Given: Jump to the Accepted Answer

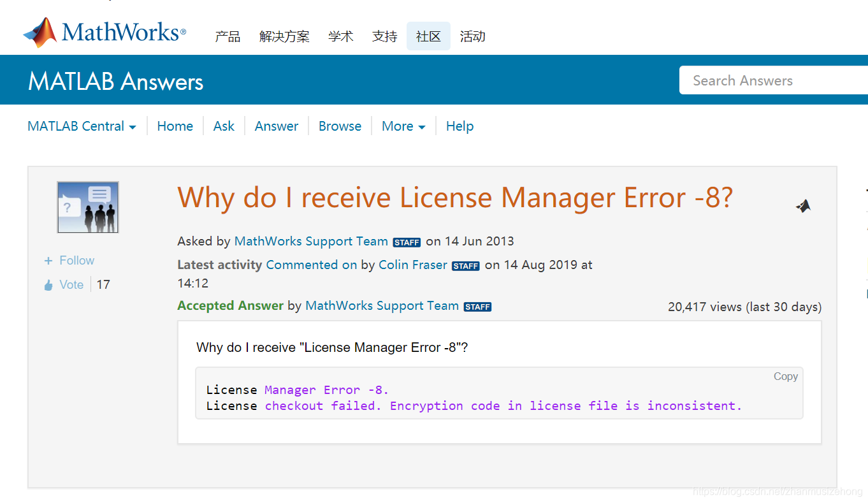Looking at the screenshot, I should [230, 305].
